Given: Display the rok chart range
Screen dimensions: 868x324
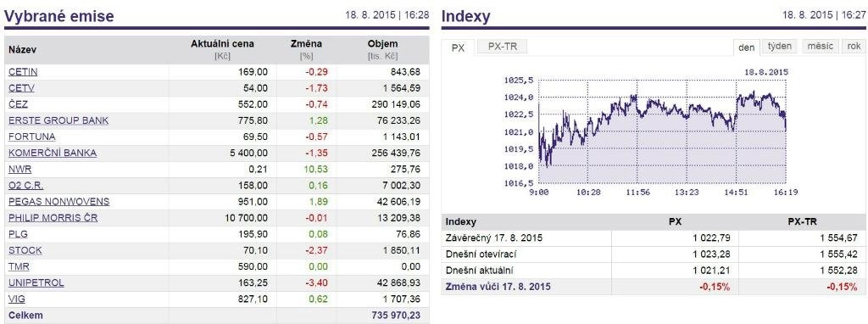Looking at the screenshot, I should [854, 47].
